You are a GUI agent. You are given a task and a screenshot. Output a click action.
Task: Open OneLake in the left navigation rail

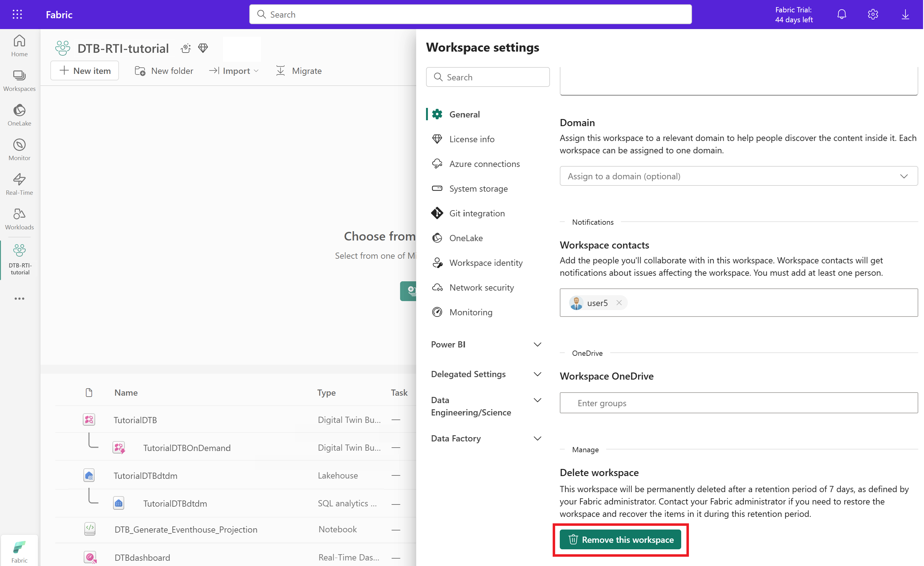click(x=19, y=115)
